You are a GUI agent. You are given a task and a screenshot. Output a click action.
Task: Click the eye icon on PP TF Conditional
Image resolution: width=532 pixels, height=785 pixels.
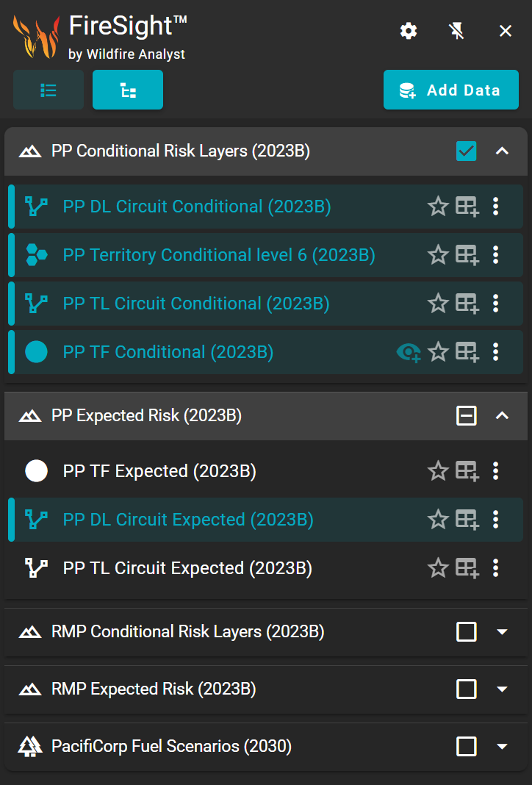(x=408, y=353)
